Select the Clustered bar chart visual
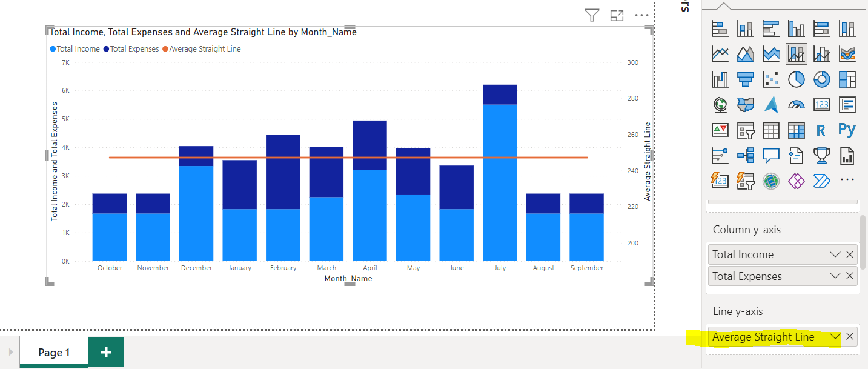The height and width of the screenshot is (369, 868). pos(770,28)
